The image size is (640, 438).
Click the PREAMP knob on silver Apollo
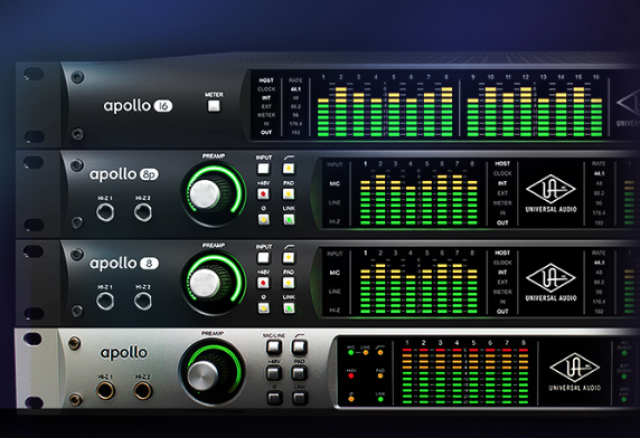click(203, 375)
